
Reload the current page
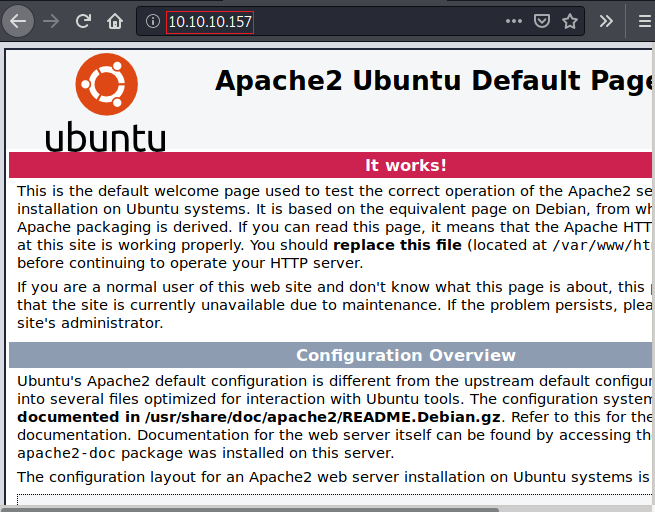83,21
